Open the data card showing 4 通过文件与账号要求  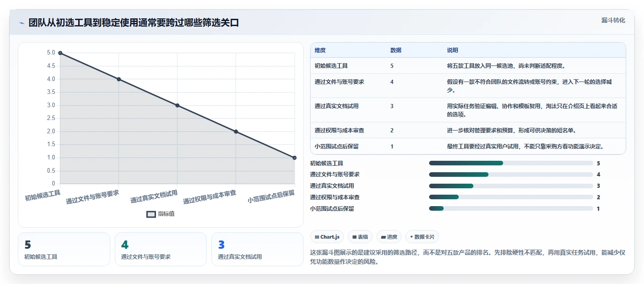161,249
